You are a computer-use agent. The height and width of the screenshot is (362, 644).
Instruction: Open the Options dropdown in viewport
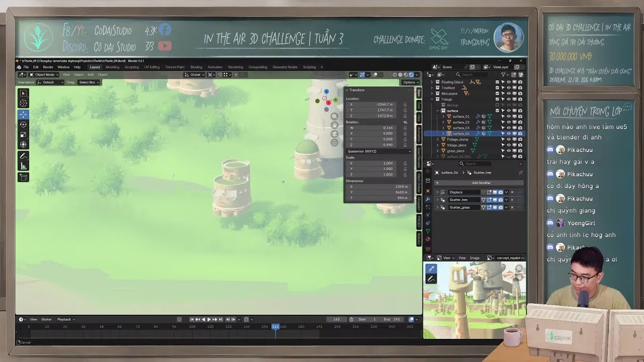point(411,82)
